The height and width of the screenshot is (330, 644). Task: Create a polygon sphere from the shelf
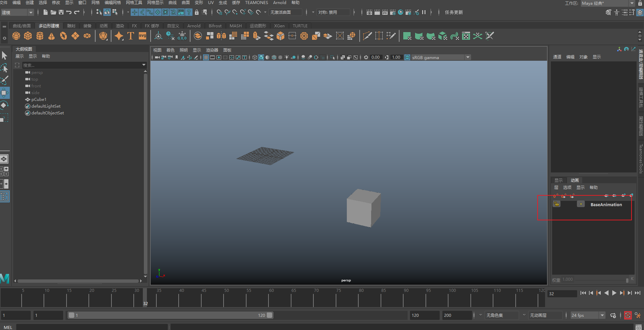point(16,36)
